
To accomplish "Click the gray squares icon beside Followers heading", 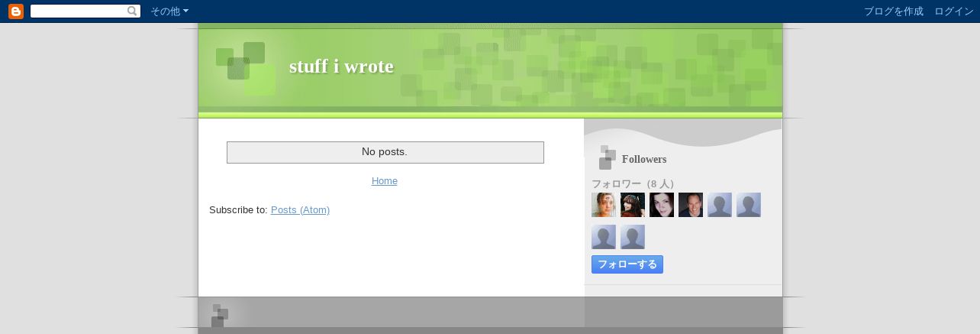I will [607, 157].
